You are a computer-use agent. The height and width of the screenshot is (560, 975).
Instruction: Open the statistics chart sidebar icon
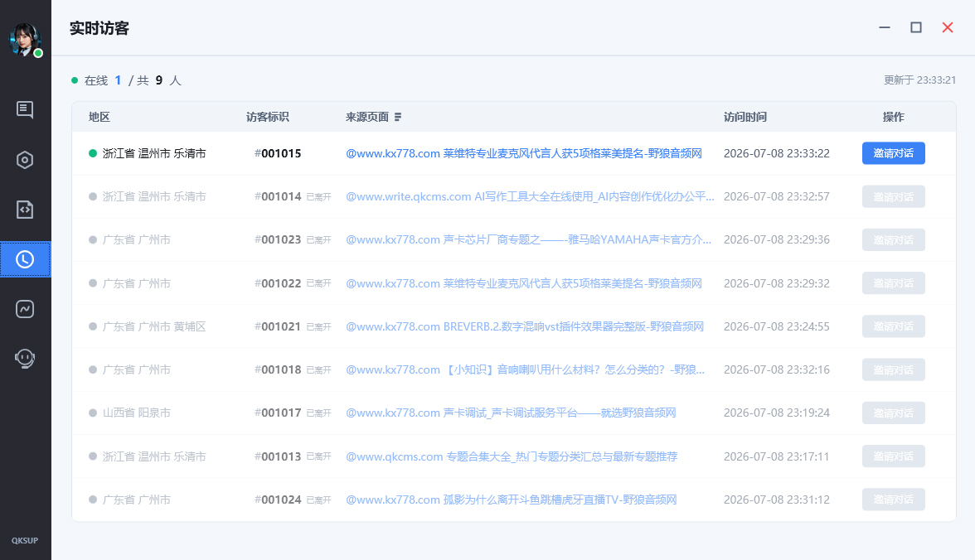point(25,309)
